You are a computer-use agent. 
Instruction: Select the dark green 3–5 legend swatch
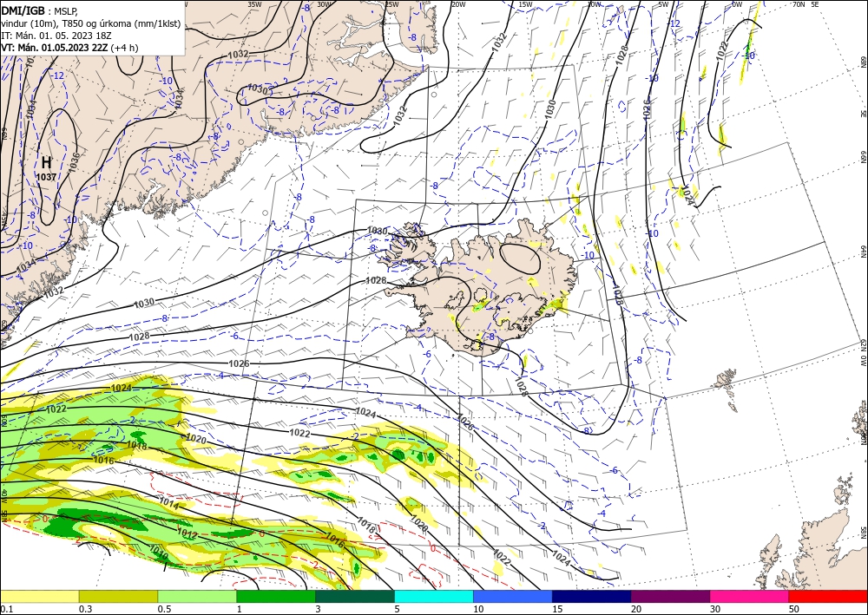(355, 596)
